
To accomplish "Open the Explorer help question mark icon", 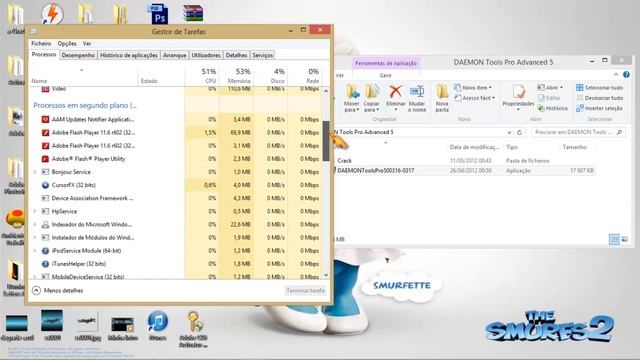I will 627,75.
